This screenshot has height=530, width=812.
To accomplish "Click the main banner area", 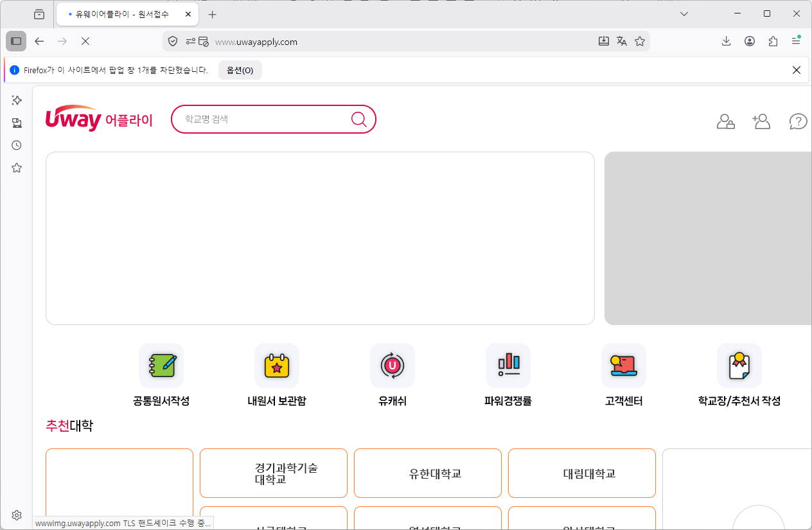I will click(x=320, y=238).
